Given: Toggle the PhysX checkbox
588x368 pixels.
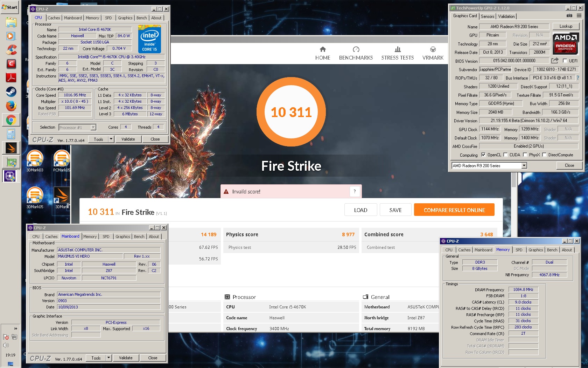Looking at the screenshot, I should 525,155.
